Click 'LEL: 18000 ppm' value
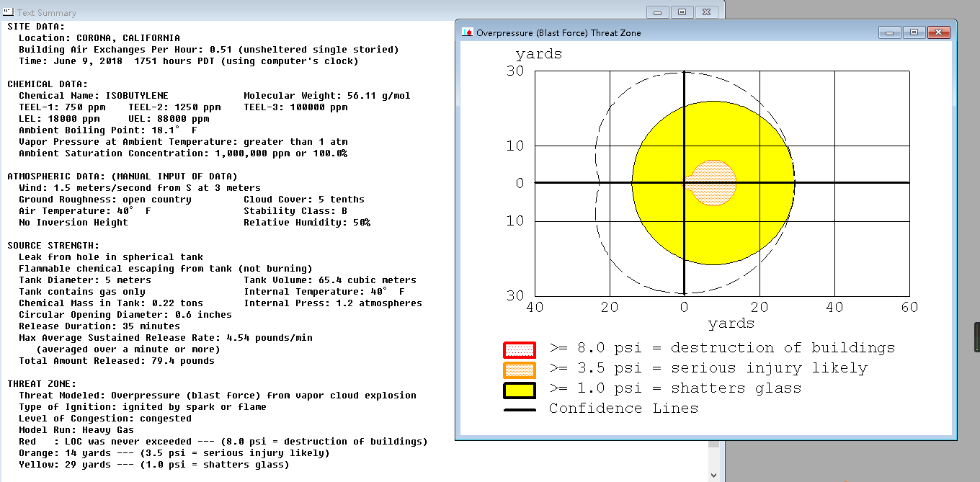 coord(59,119)
